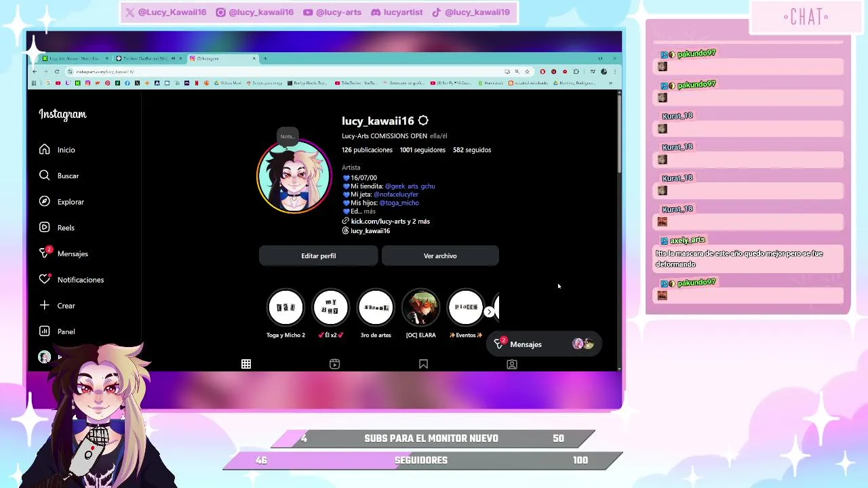
Task: Open @geek_arts_gchu profile link
Action: click(410, 186)
